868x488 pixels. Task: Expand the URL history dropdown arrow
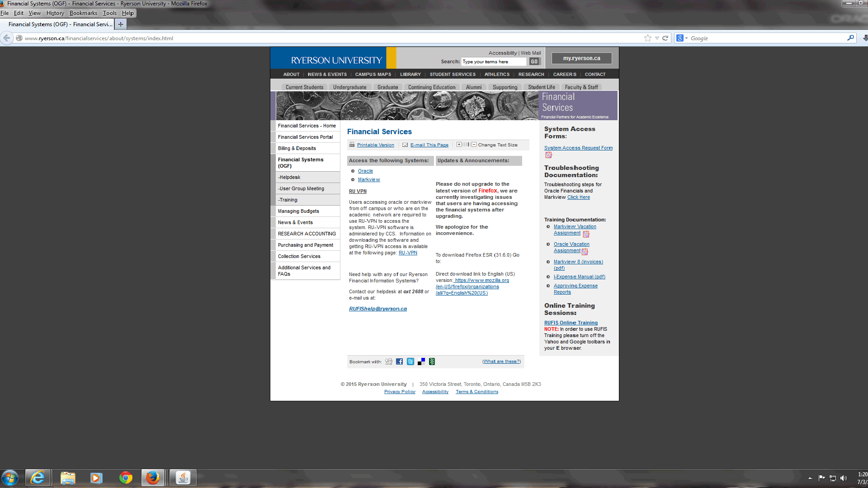tap(657, 38)
